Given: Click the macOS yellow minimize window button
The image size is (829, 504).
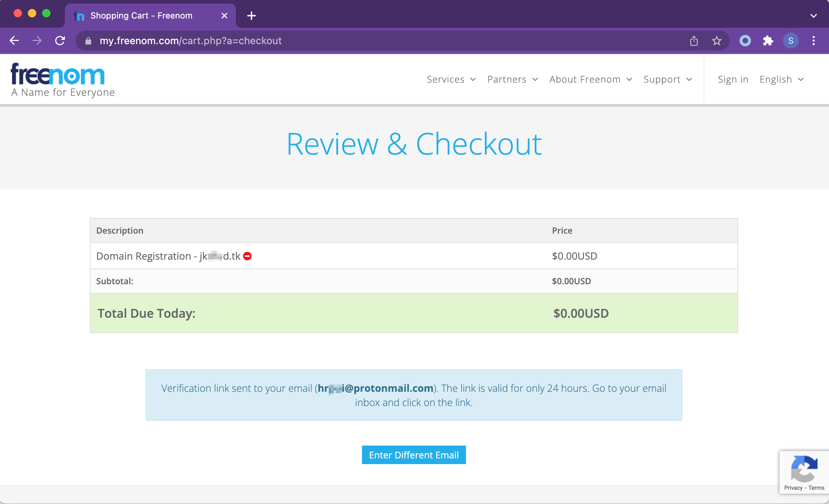Looking at the screenshot, I should point(32,14).
